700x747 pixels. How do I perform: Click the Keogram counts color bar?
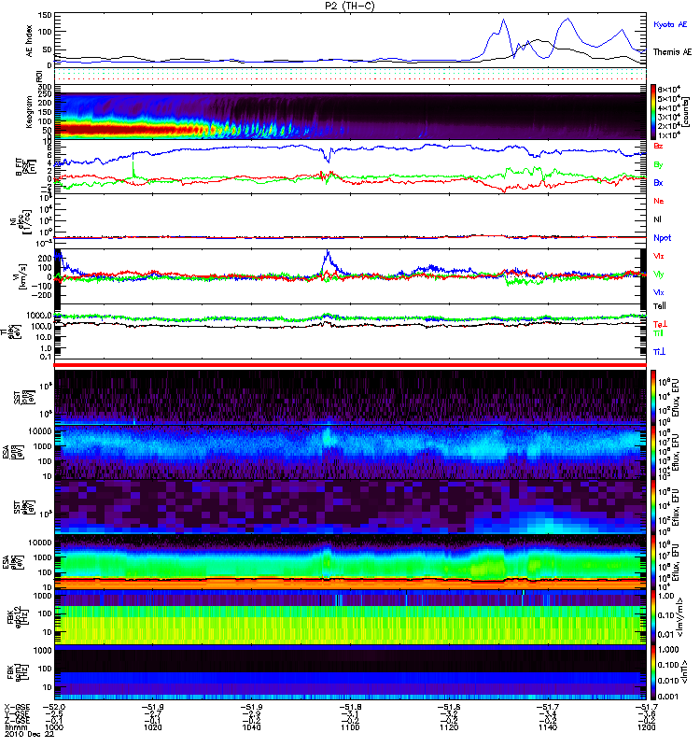(653, 112)
